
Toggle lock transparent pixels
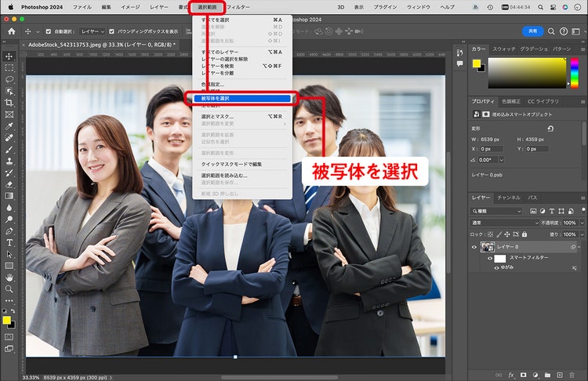[490, 234]
